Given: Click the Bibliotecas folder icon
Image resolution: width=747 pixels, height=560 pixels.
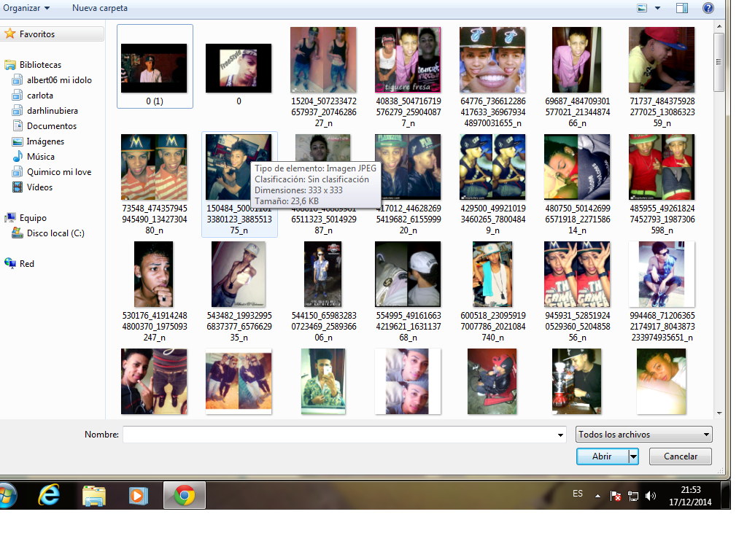Looking at the screenshot, I should (10, 65).
